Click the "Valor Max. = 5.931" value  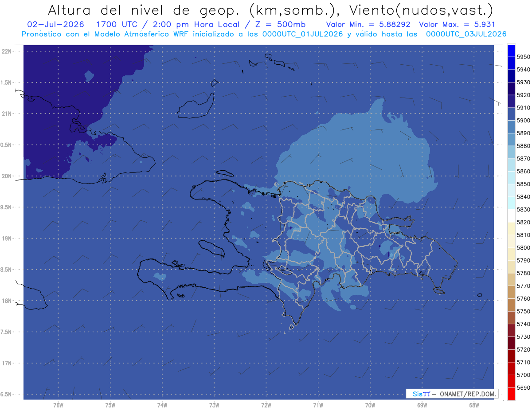(x=457, y=24)
